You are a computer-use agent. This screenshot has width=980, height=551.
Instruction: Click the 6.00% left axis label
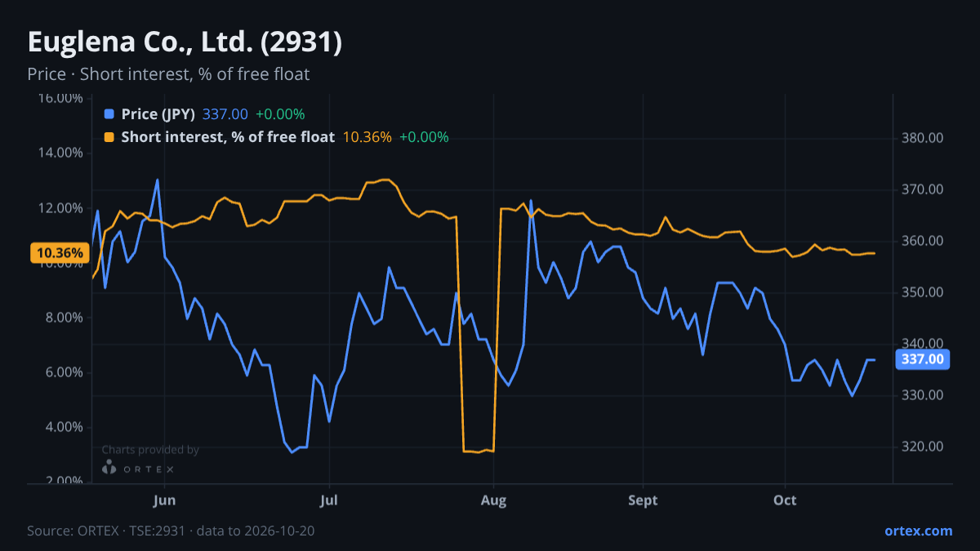coord(64,372)
